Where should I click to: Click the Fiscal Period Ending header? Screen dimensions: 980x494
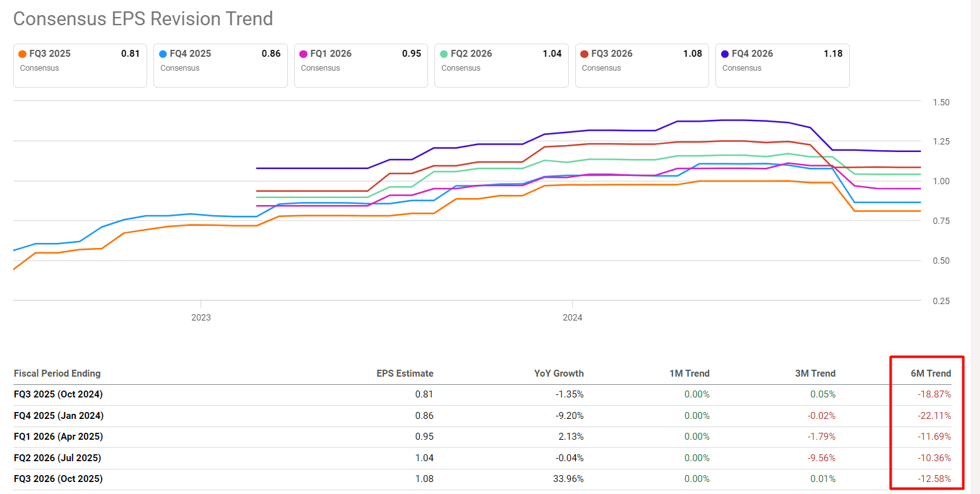[57, 373]
